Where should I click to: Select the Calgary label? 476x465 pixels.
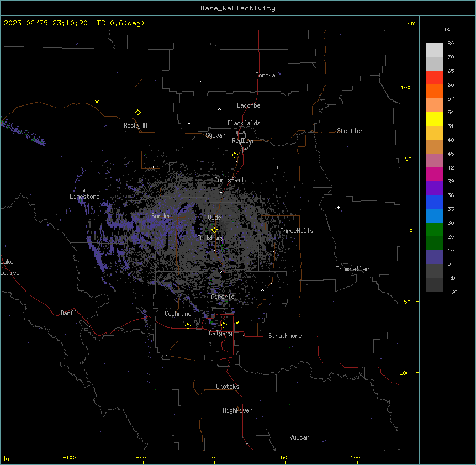click(x=220, y=333)
